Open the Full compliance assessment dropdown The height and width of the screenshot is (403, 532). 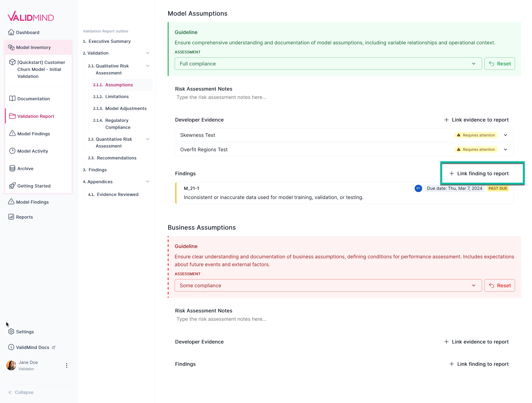[473, 64]
